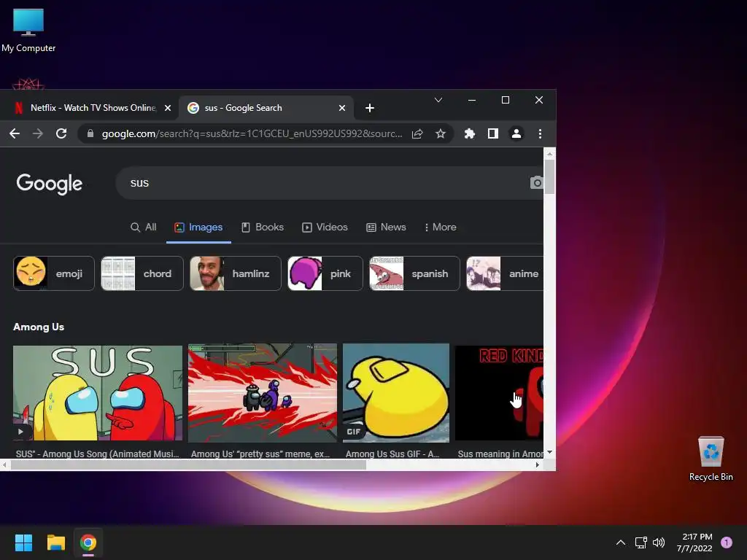Screen dimensions: 747x560
Task: Open the notification badge showing 1
Action: 727,542
